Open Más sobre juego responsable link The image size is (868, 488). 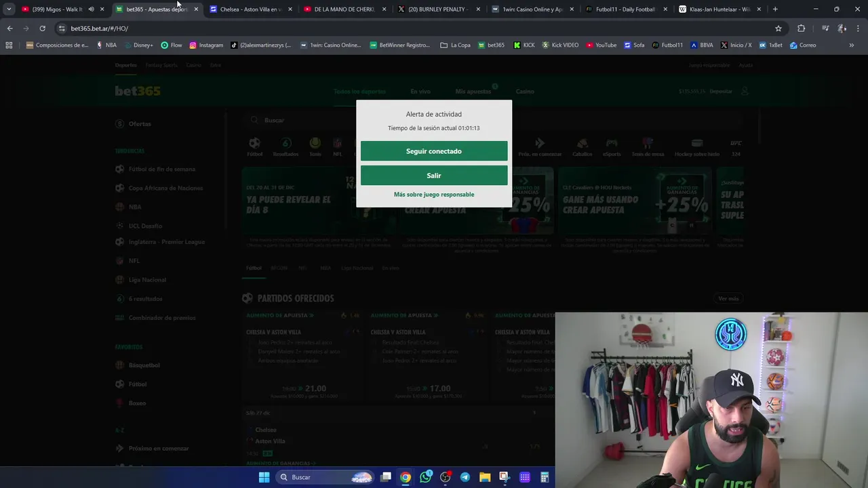tap(434, 195)
